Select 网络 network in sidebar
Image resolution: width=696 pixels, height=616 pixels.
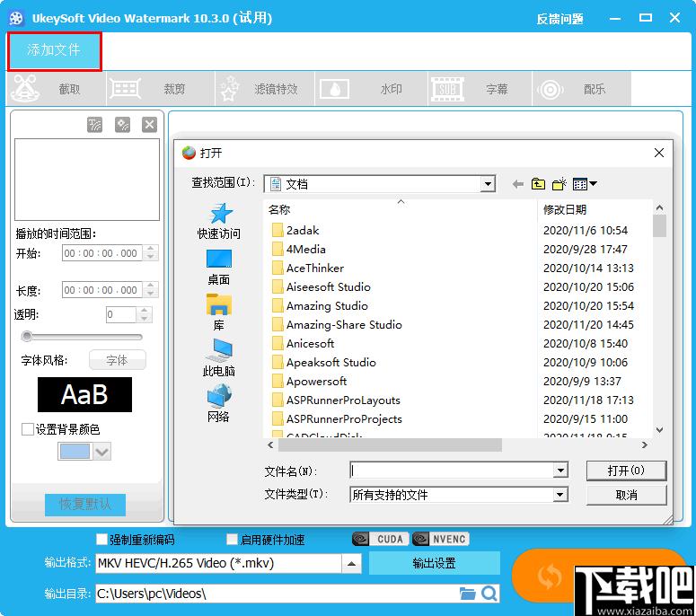pos(219,403)
